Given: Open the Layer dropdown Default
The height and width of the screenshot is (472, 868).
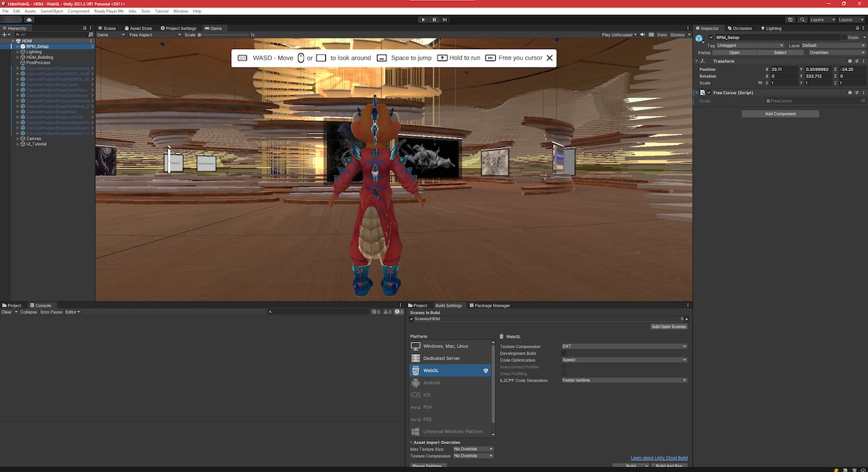Looking at the screenshot, I should coord(833,45).
